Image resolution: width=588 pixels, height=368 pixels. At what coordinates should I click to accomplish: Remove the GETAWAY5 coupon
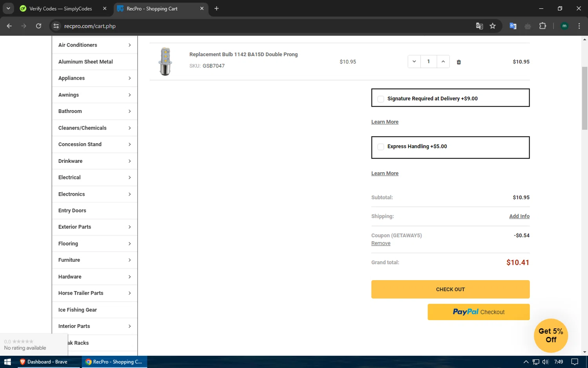pyautogui.click(x=381, y=243)
